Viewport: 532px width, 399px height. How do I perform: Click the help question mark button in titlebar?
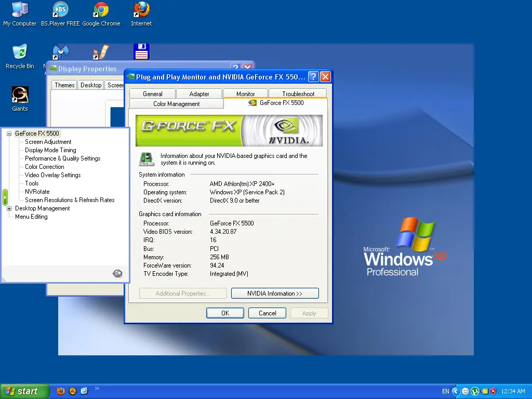click(313, 77)
